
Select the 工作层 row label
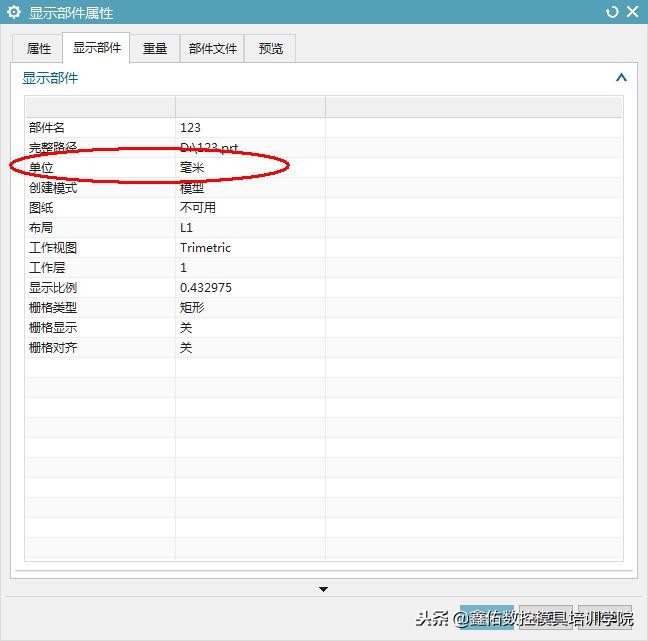[x=47, y=267]
